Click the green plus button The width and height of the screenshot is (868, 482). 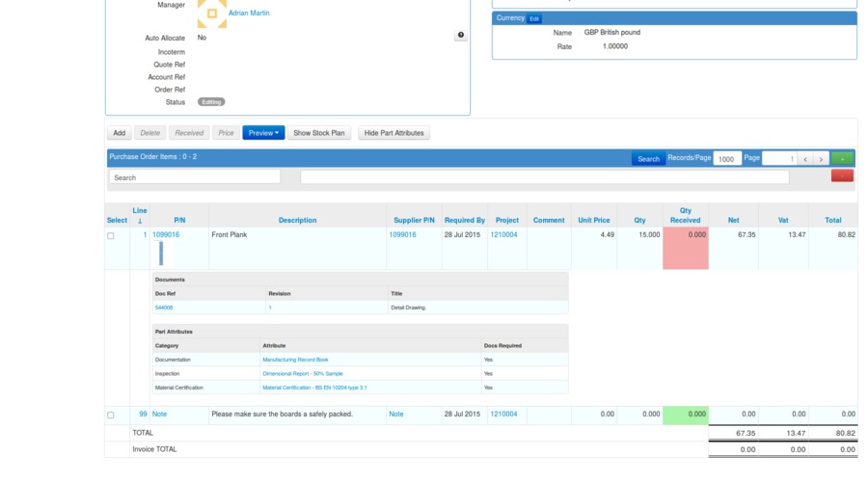tap(842, 159)
